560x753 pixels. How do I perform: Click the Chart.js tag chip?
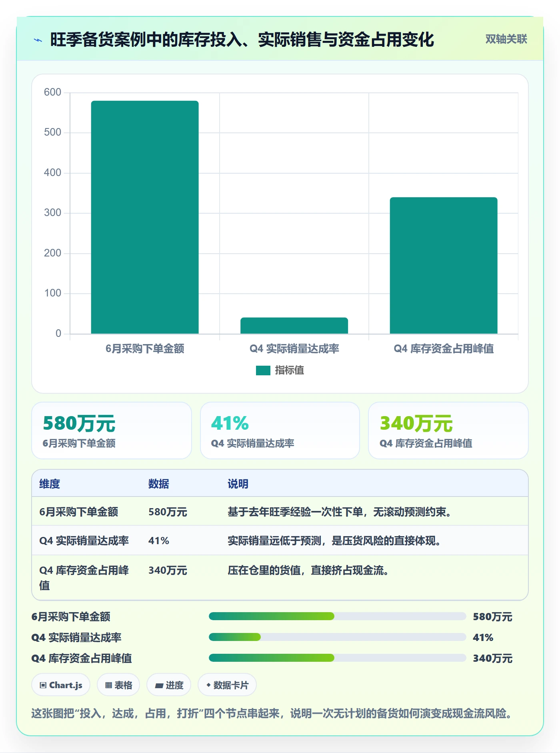click(x=61, y=685)
